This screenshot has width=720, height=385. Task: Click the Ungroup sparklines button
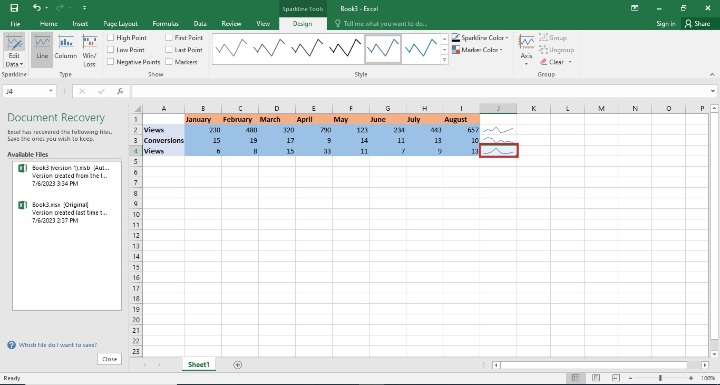pyautogui.click(x=557, y=50)
